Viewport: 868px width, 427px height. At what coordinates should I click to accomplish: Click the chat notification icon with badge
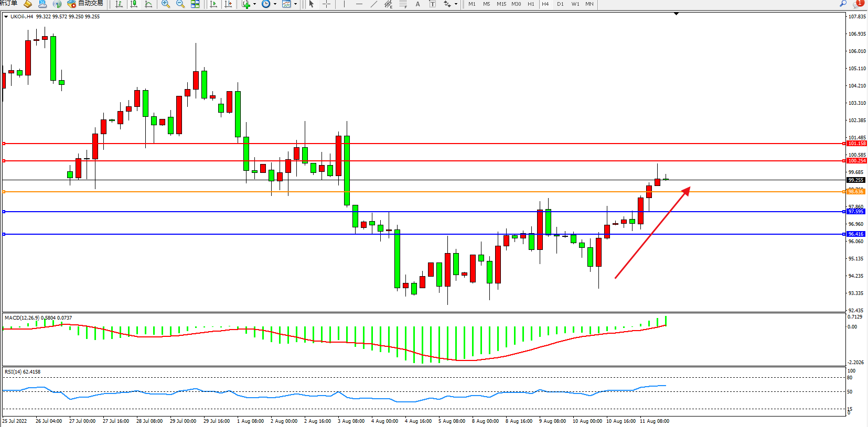(x=858, y=4)
